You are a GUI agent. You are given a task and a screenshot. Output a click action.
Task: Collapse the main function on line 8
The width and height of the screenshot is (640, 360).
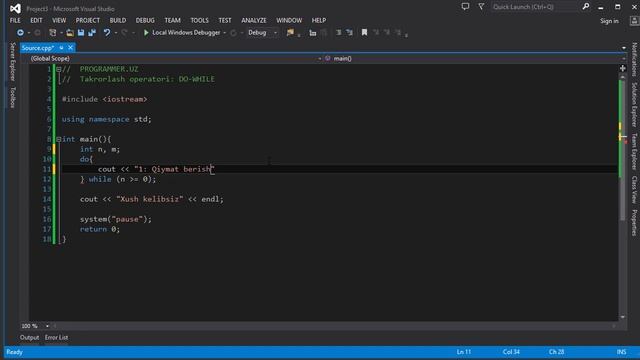point(59,139)
